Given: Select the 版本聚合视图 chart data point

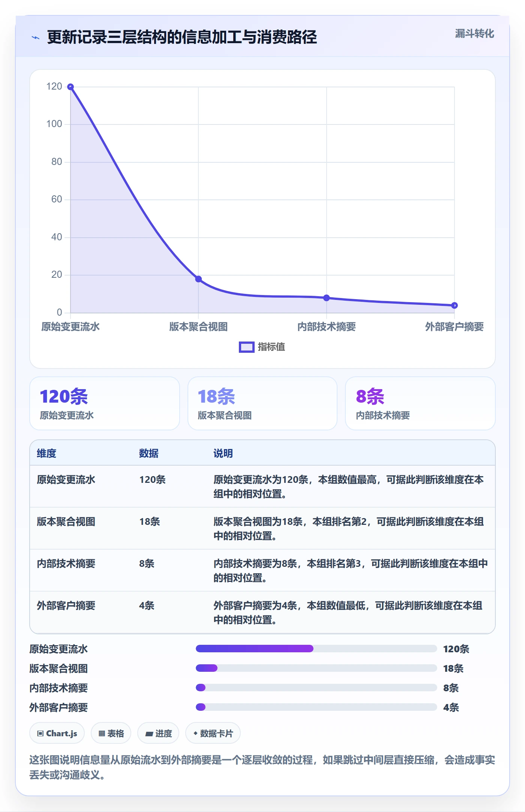Looking at the screenshot, I should (198, 279).
